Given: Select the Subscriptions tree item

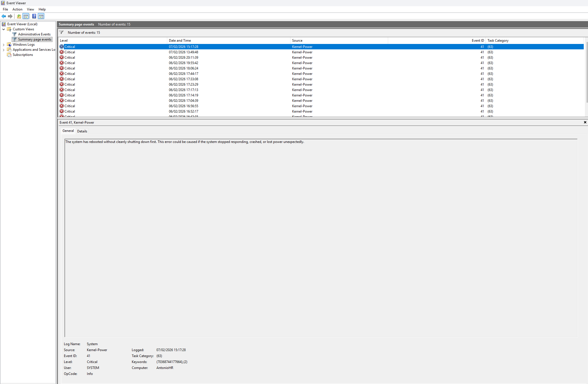Looking at the screenshot, I should pyautogui.click(x=22, y=54).
